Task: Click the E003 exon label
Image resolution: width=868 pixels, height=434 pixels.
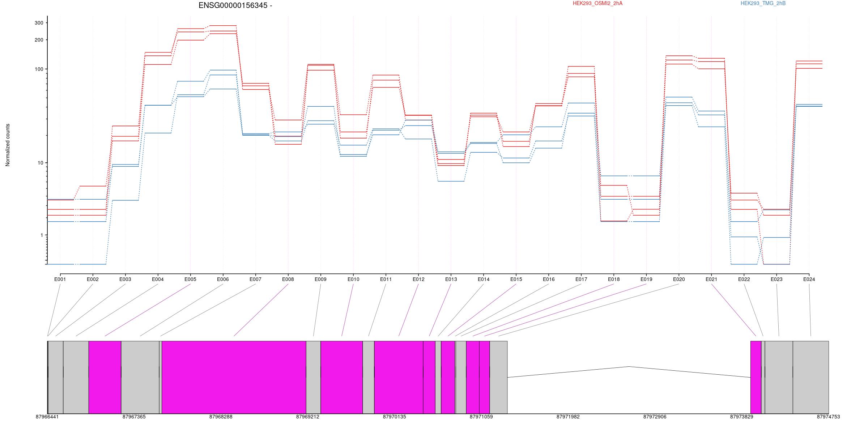Action: [125, 279]
